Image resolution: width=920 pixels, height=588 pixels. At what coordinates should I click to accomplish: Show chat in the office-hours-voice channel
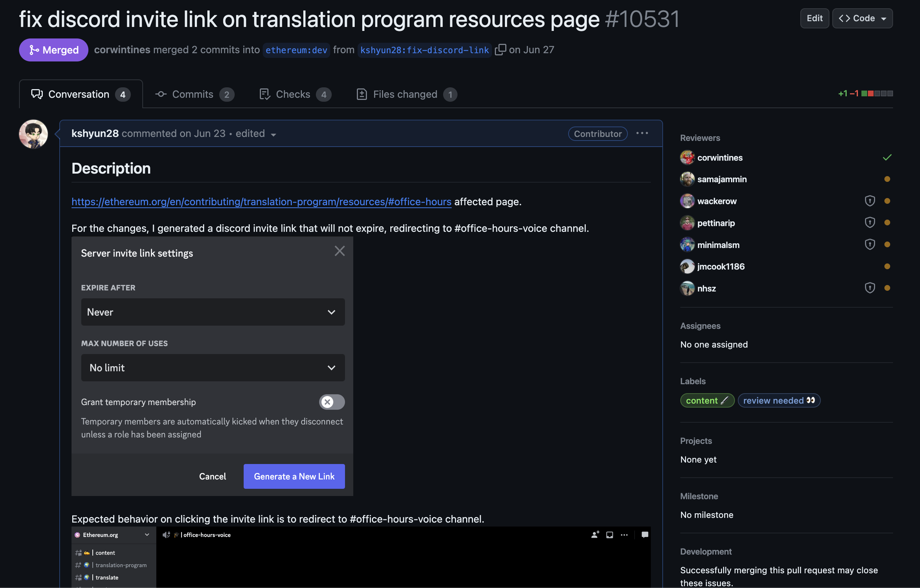[x=645, y=535]
